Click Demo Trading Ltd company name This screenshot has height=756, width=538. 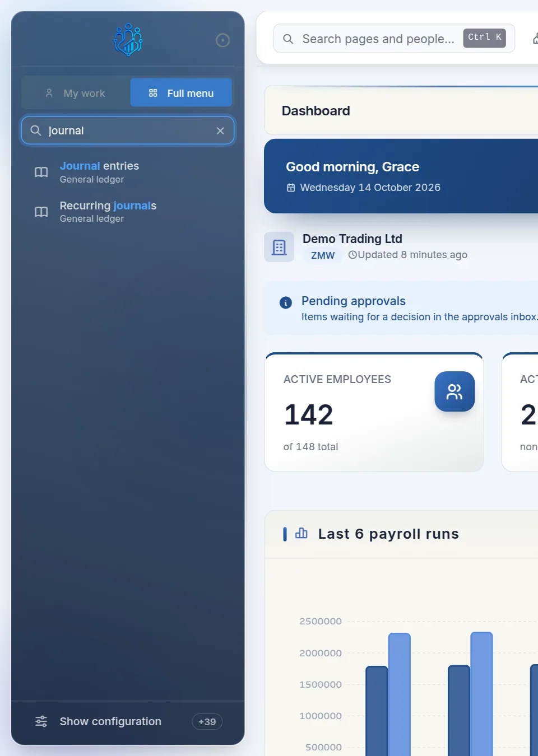pyautogui.click(x=353, y=239)
